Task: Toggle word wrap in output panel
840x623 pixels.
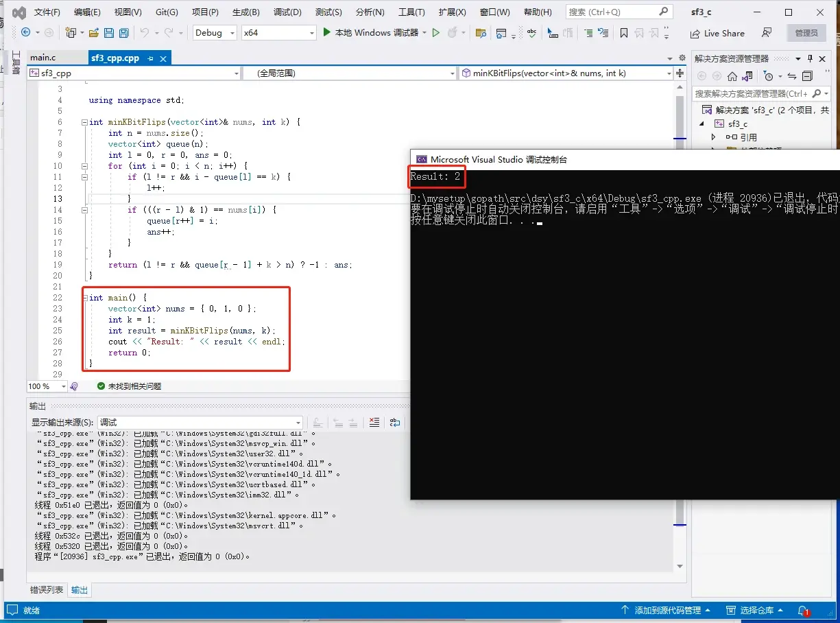Action: tap(395, 423)
